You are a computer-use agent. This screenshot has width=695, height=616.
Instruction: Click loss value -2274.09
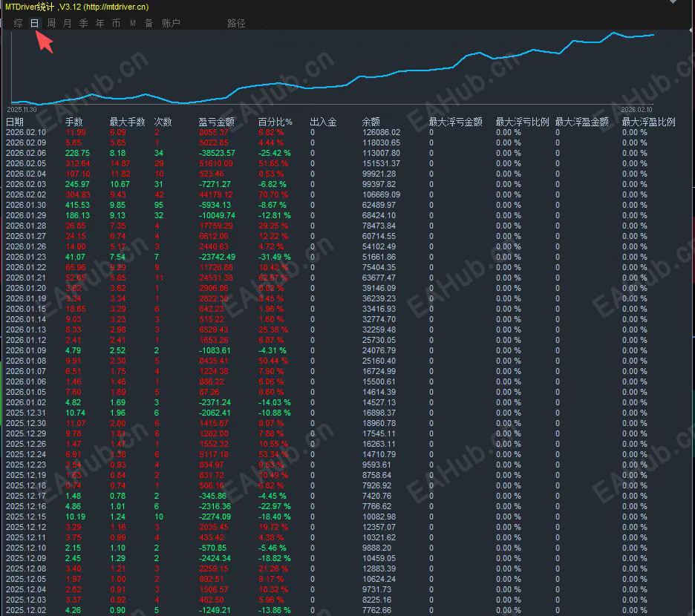click(x=215, y=517)
